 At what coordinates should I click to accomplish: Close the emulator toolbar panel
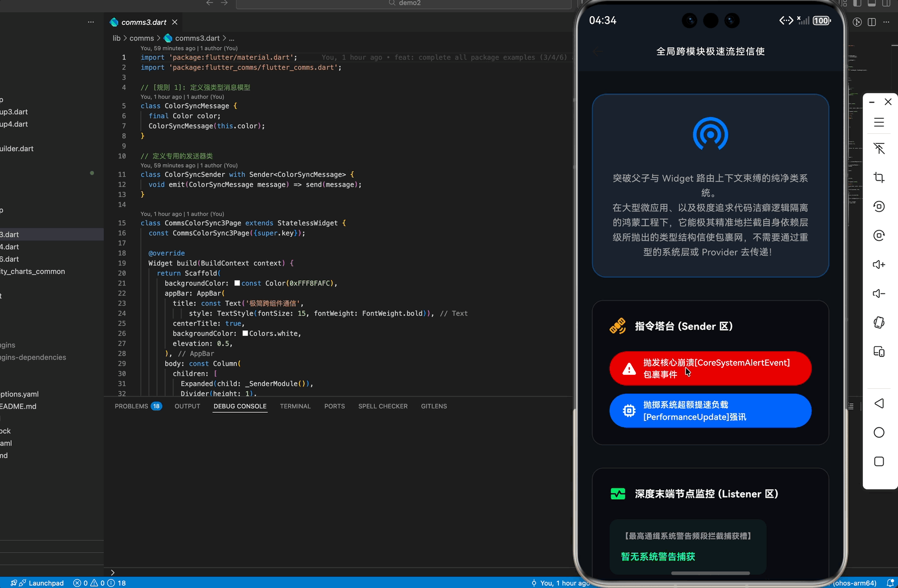click(888, 102)
